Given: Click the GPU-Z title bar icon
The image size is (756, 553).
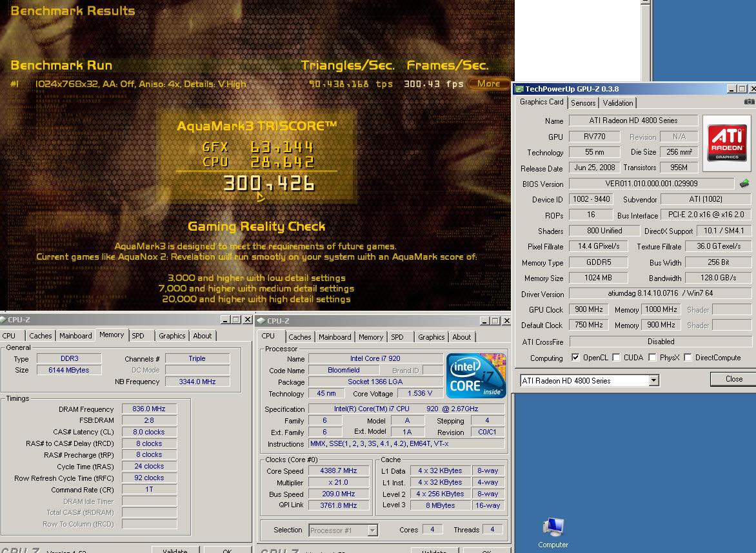Looking at the screenshot, I should (519, 89).
